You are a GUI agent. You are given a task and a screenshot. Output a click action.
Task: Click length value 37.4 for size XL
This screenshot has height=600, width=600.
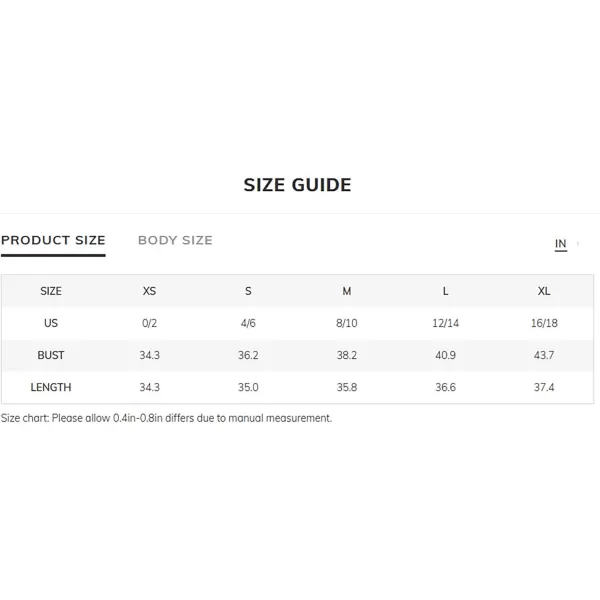(544, 388)
